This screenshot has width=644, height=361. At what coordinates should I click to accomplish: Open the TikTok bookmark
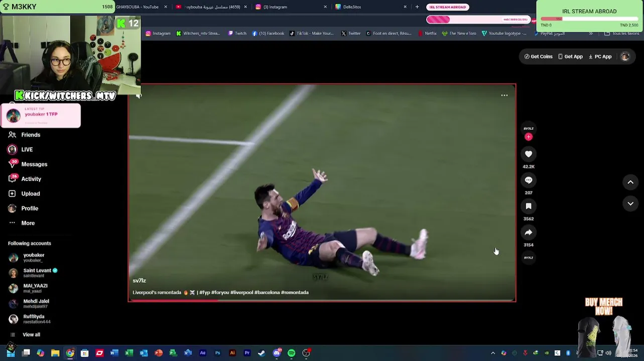click(x=311, y=34)
